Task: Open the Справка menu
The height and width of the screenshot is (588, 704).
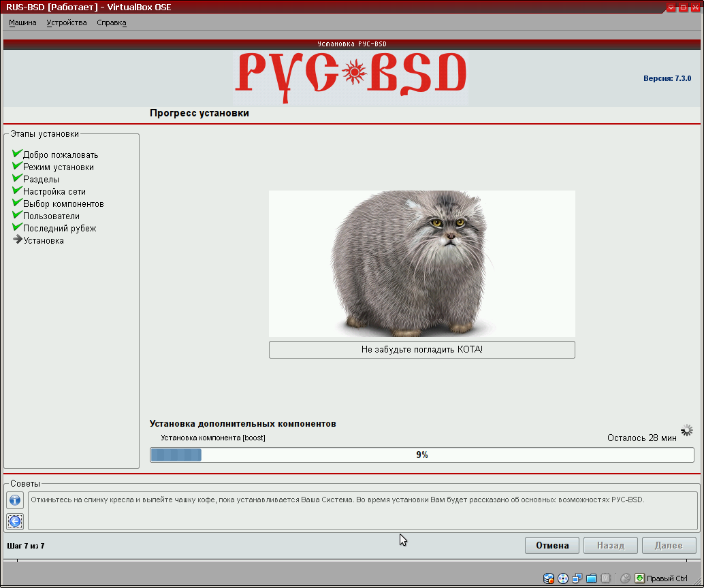Action: coord(112,22)
